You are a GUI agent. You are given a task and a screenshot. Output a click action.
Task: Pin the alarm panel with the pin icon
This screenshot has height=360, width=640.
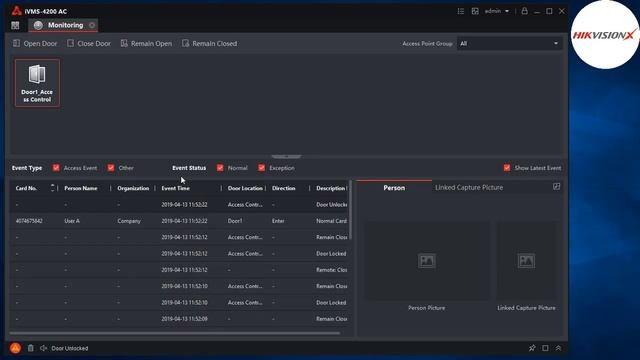(532, 348)
